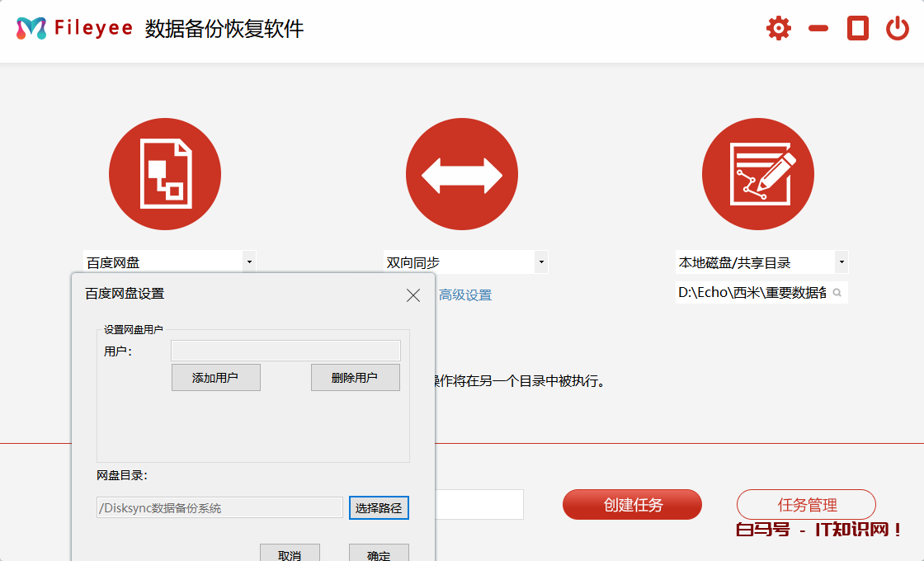Close the 百度网盘设置 dialog
924x561 pixels.
(413, 295)
